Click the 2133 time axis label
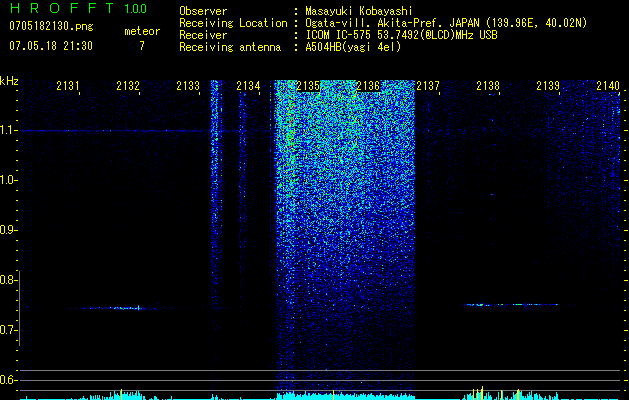This screenshot has height=400, width=629. pyautogui.click(x=188, y=86)
